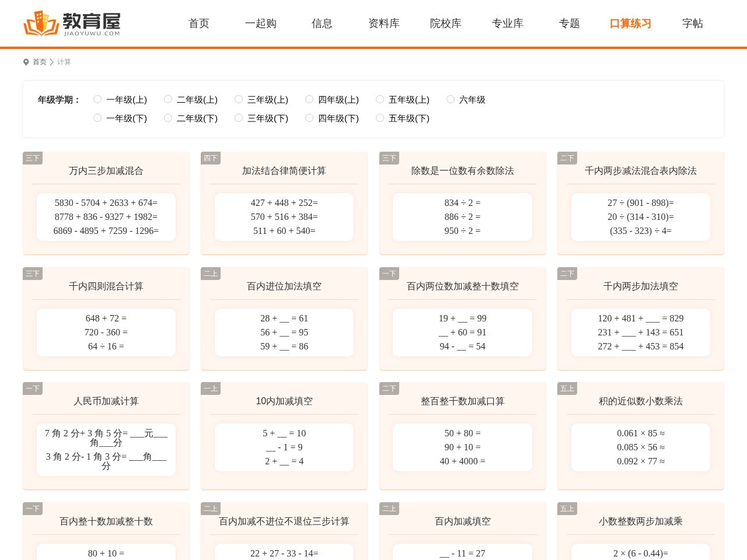Open the 专题 navigation item

pyautogui.click(x=570, y=23)
